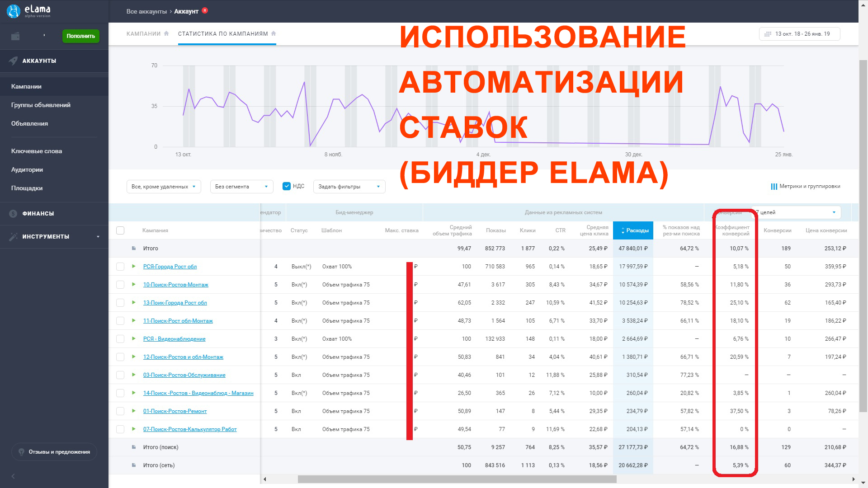Viewport: 868px width, 488px height.
Task: Click the Yandex badge next to Аккаунт
Action: coord(205,10)
